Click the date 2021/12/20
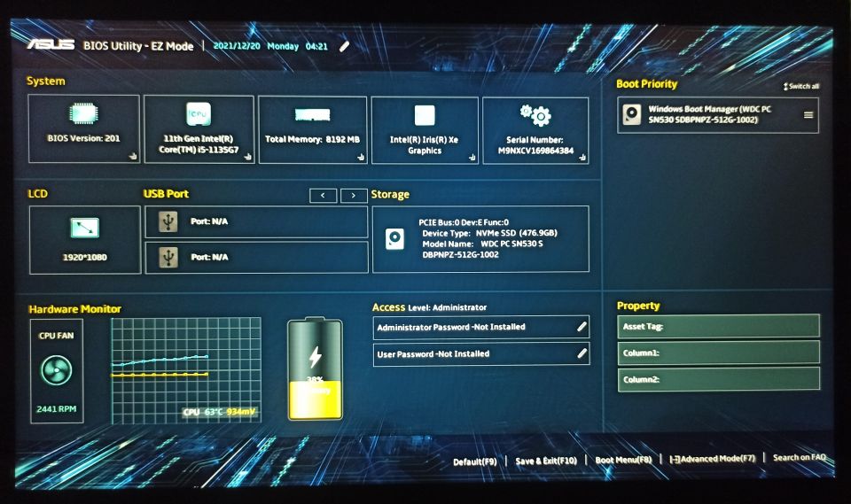This screenshot has height=504, width=851. pos(237,46)
